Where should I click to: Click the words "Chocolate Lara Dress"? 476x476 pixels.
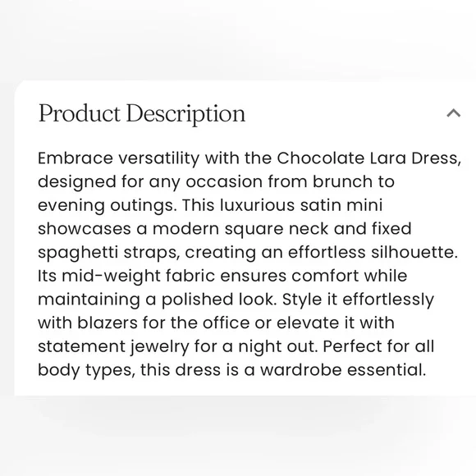pyautogui.click(x=367, y=158)
